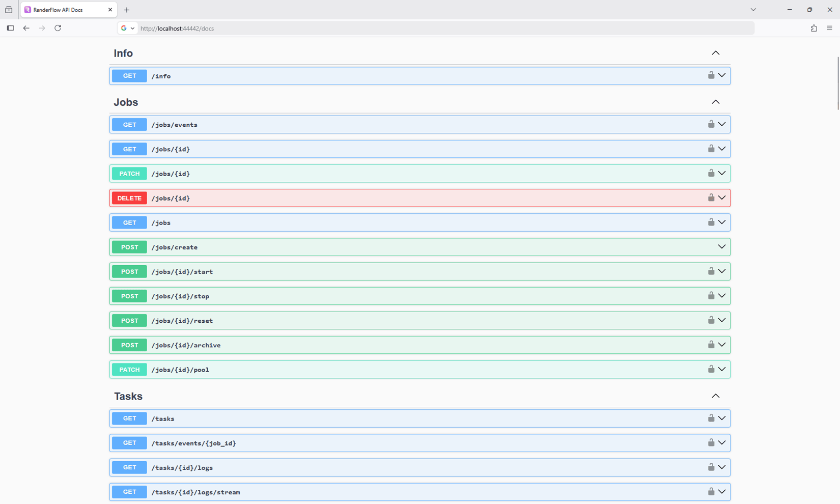Click lock icon on /jobs/{id}/stop row

(711, 296)
